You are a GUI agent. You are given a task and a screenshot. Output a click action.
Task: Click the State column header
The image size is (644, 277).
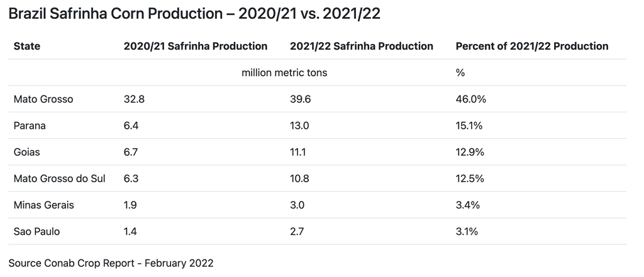coord(27,46)
